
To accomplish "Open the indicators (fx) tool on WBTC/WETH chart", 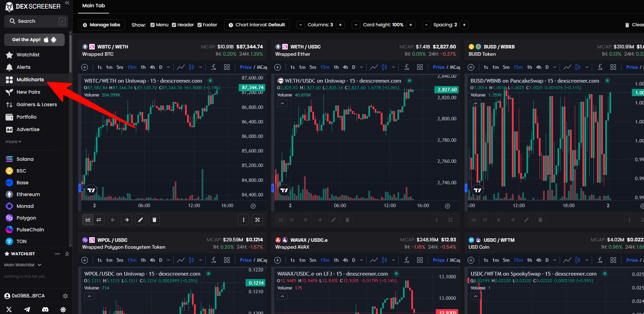I will tap(214, 67).
